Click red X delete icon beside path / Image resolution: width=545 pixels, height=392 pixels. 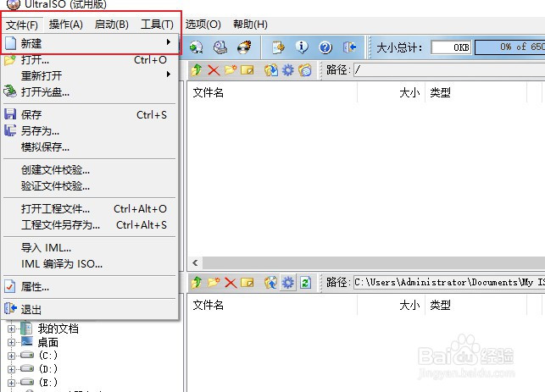click(214, 70)
